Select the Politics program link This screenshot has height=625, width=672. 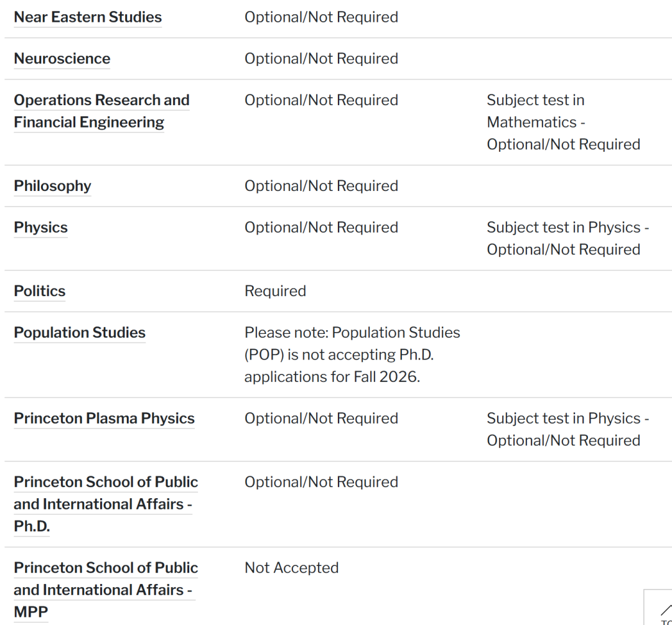click(x=39, y=291)
